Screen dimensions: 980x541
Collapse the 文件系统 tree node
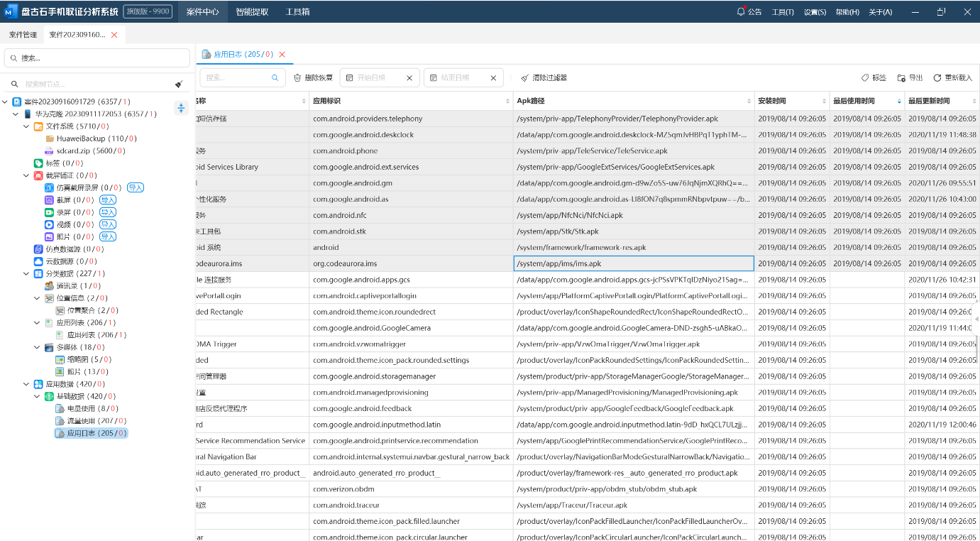[27, 126]
